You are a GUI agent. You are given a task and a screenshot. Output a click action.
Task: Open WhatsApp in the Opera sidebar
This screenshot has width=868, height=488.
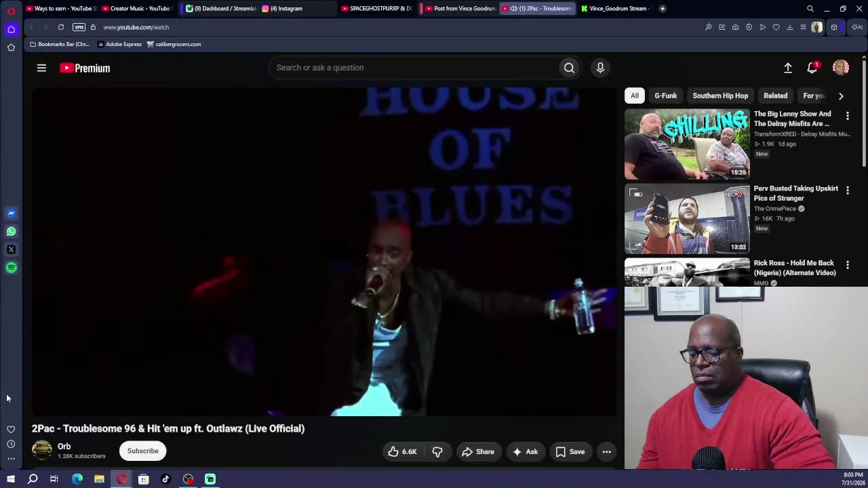[x=11, y=231]
